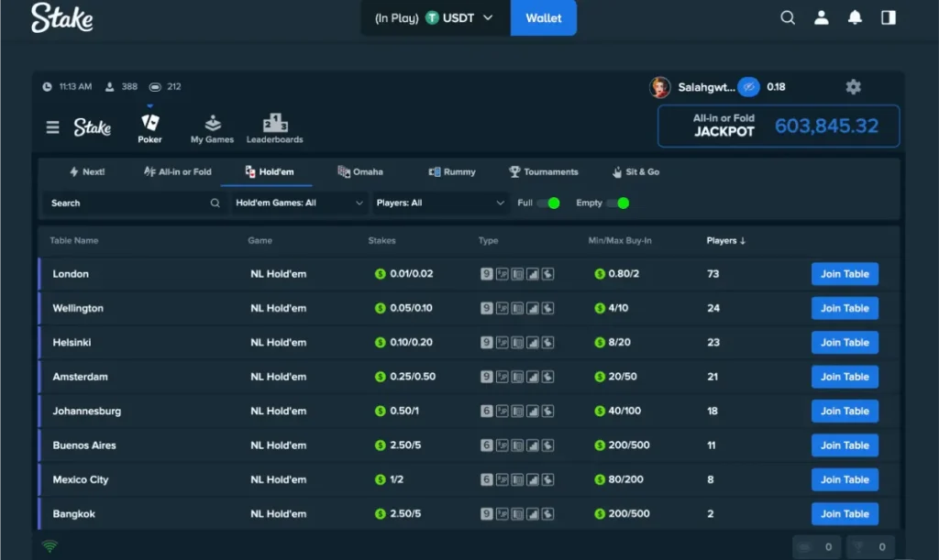Open the search magnifier in top header

(x=788, y=18)
